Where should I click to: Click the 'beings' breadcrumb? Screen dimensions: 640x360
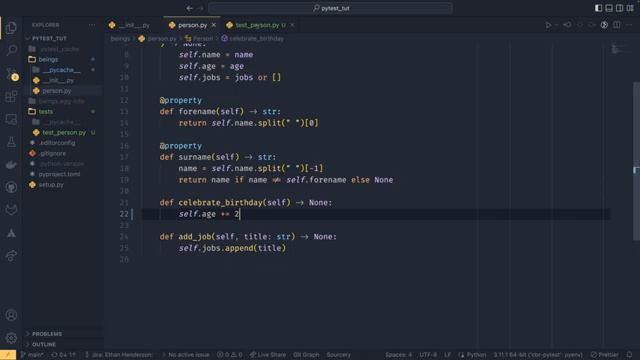click(120, 38)
